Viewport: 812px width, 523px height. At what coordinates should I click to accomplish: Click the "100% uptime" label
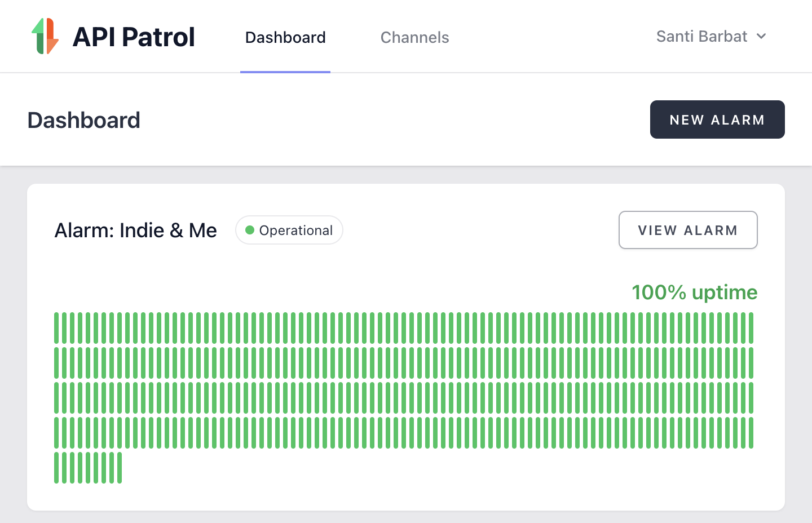click(694, 292)
